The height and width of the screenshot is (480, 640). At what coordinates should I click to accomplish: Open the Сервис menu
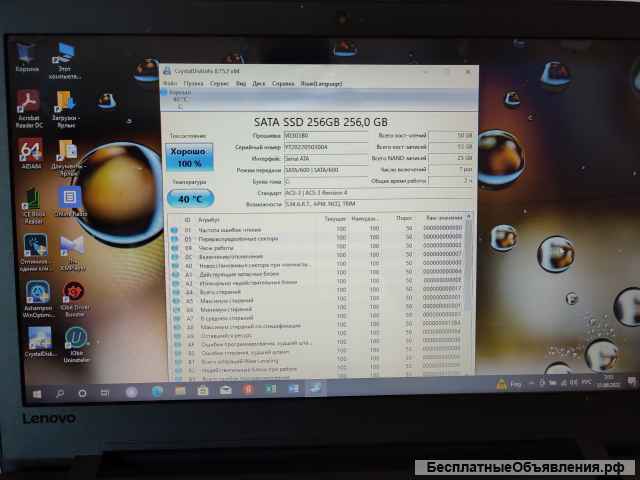click(x=219, y=83)
